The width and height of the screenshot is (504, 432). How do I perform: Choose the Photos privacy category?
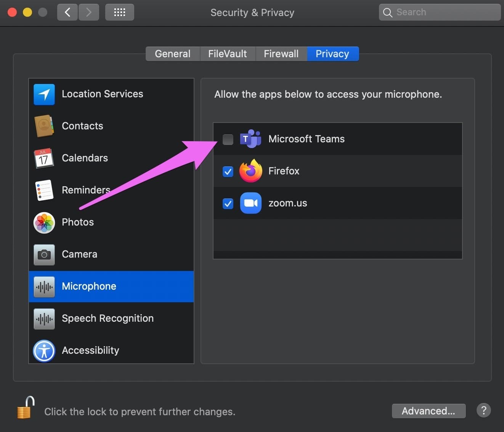click(78, 222)
